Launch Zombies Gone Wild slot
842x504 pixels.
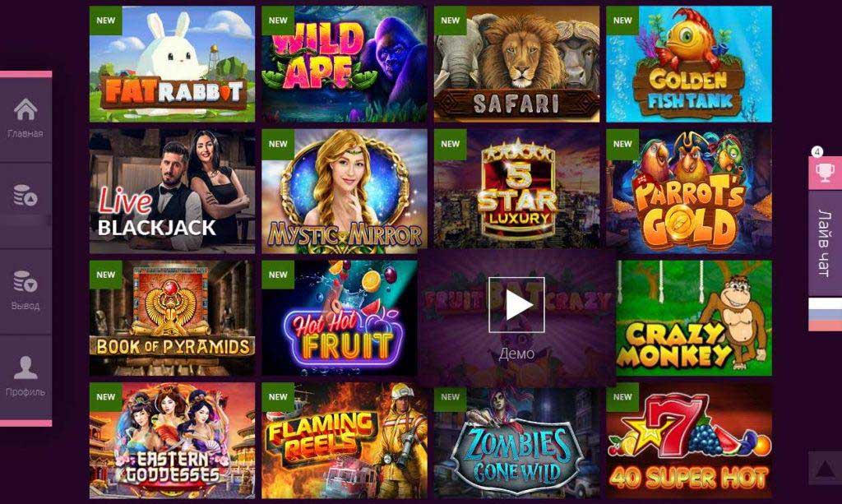point(516,441)
